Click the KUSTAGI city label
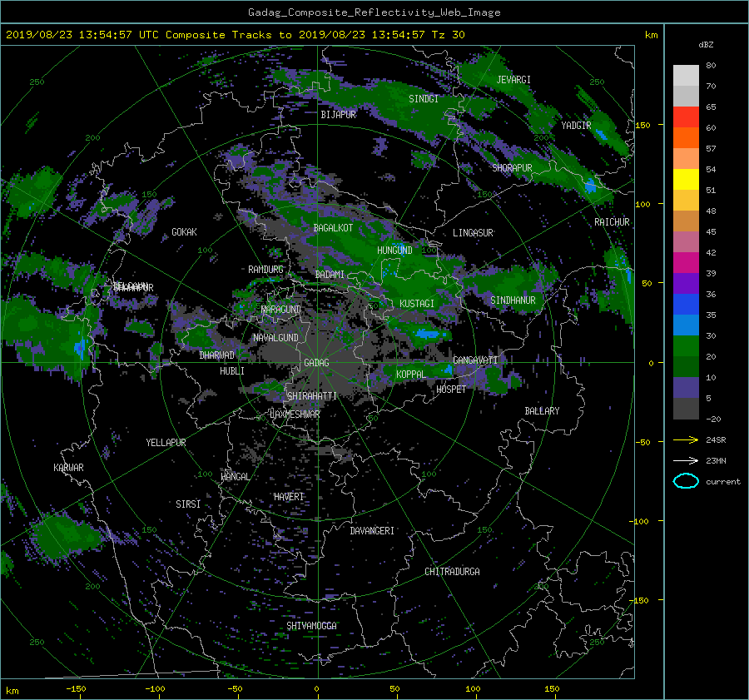This screenshot has height=700, width=749. (x=417, y=304)
